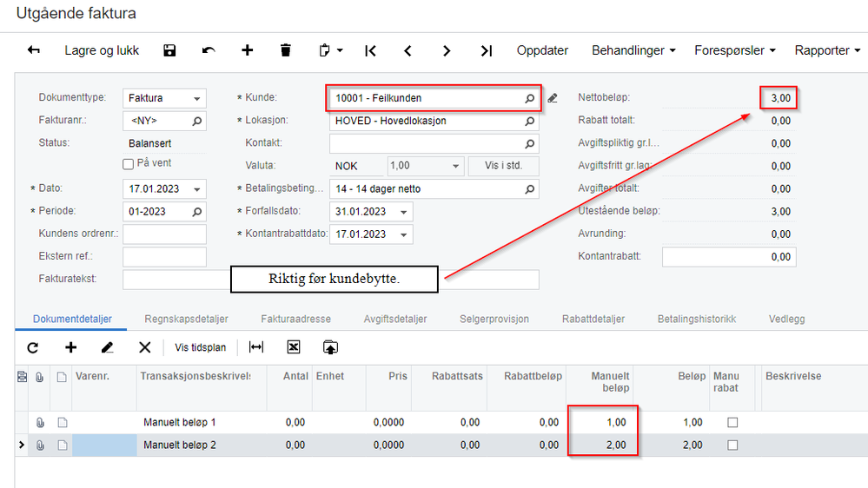Go to first record icon
The image size is (868, 488).
pos(370,51)
